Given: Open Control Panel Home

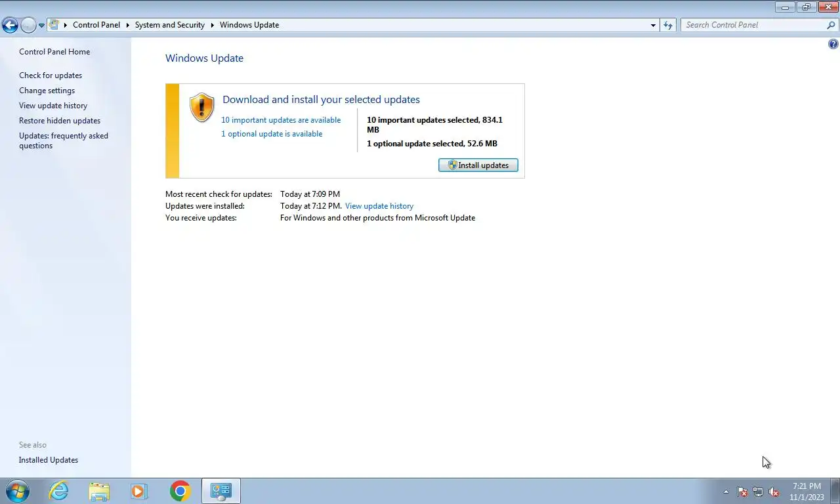Looking at the screenshot, I should click(54, 52).
